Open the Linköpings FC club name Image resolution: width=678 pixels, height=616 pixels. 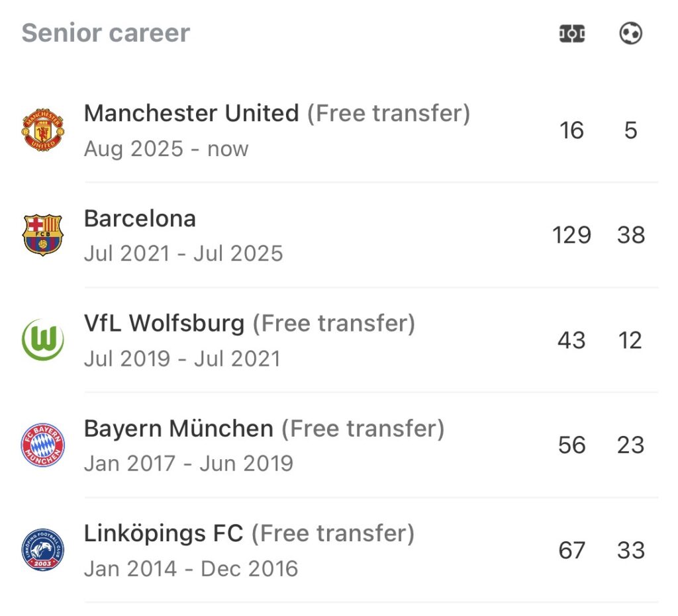pos(164,533)
